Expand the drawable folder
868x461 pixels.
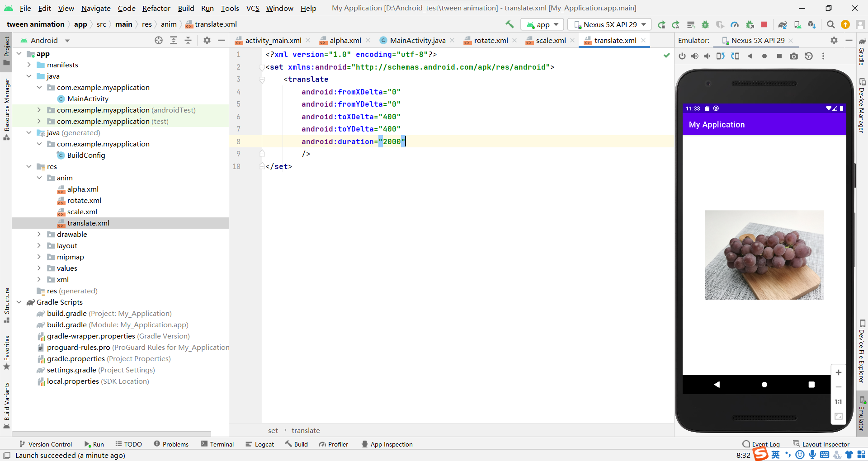[39, 234]
